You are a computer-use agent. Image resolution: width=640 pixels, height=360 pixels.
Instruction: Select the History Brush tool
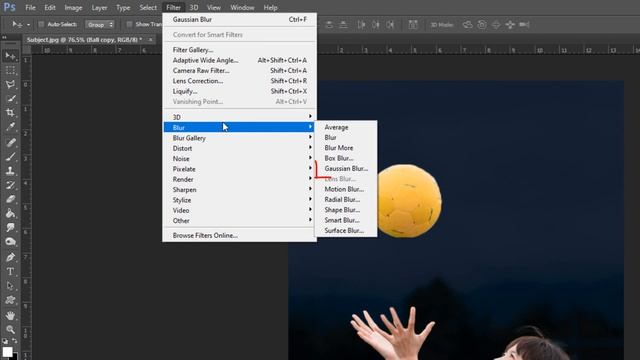[10, 185]
